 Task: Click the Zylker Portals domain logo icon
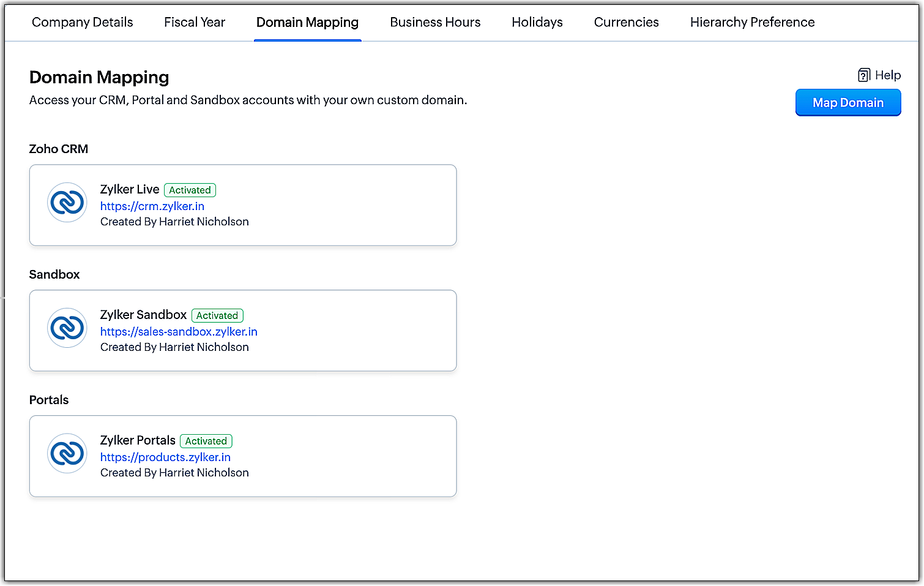pos(67,454)
